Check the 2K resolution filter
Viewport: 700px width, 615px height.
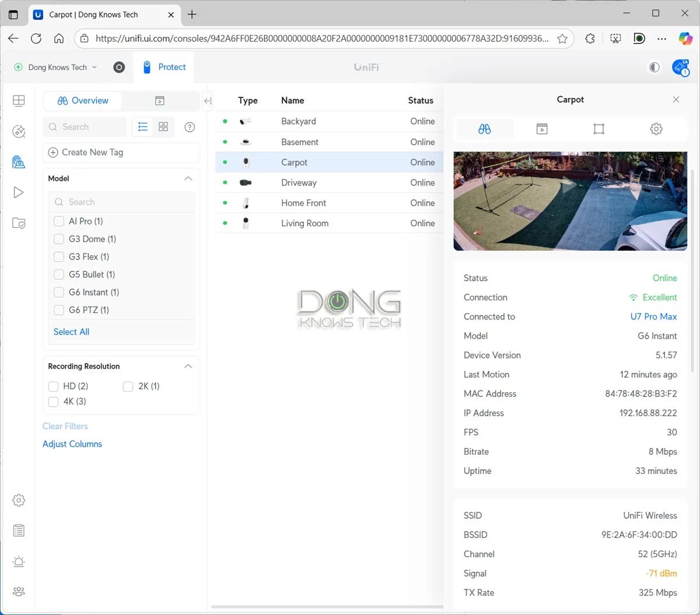pos(128,386)
